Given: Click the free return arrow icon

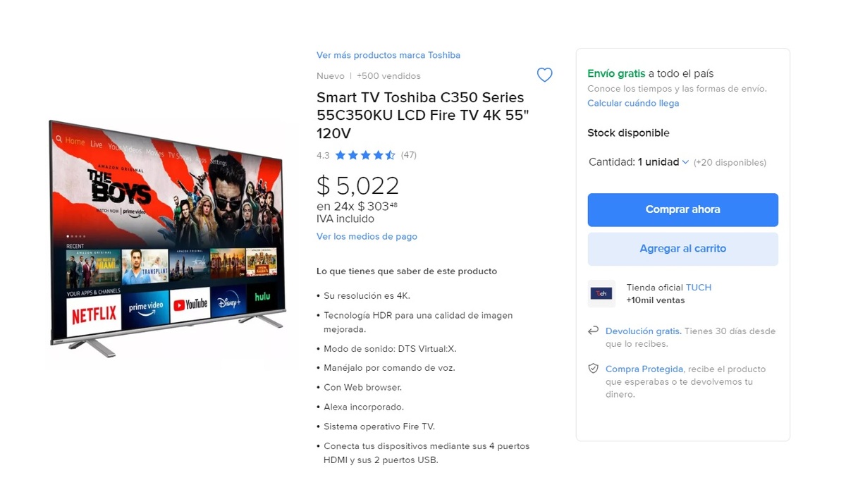Looking at the screenshot, I should click(593, 331).
